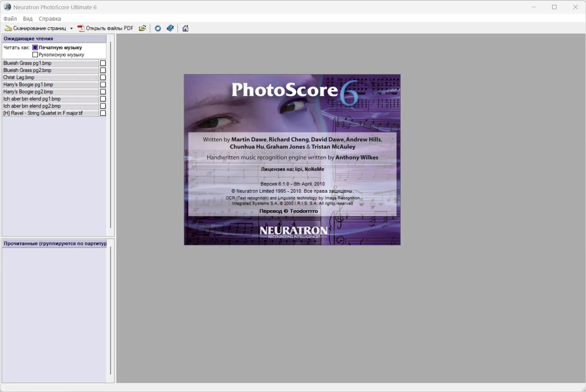Click the home icon in toolbar
The image size is (586, 392).
pos(185,28)
